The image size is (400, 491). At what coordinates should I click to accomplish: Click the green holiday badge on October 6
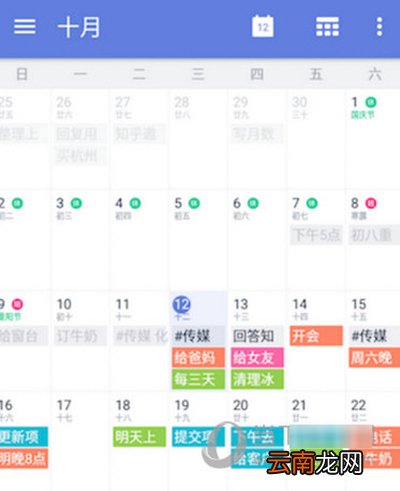click(x=253, y=203)
